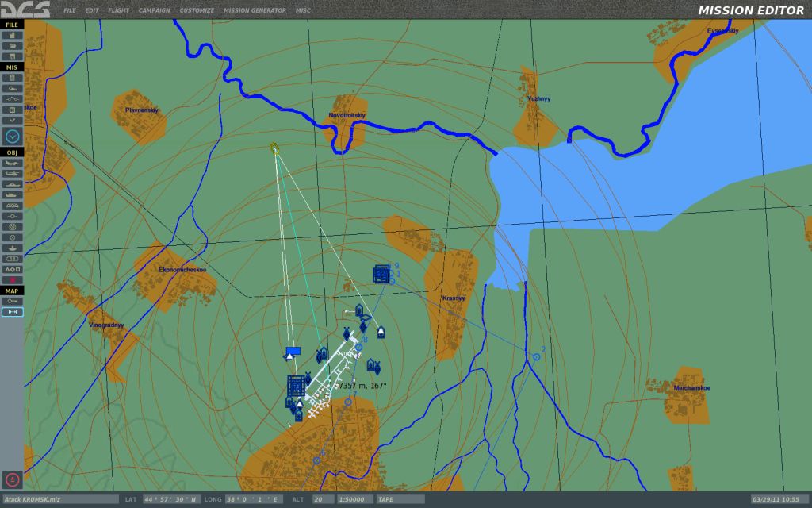Click the checkmark icon in MIS section

click(x=12, y=121)
